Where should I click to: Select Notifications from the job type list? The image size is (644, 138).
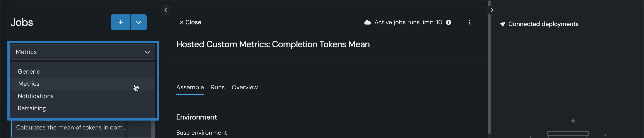36,96
